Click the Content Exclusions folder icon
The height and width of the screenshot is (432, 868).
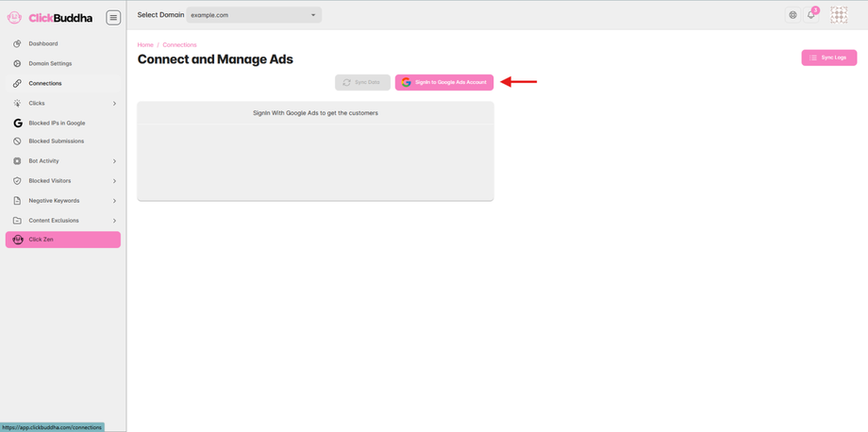pyautogui.click(x=17, y=220)
